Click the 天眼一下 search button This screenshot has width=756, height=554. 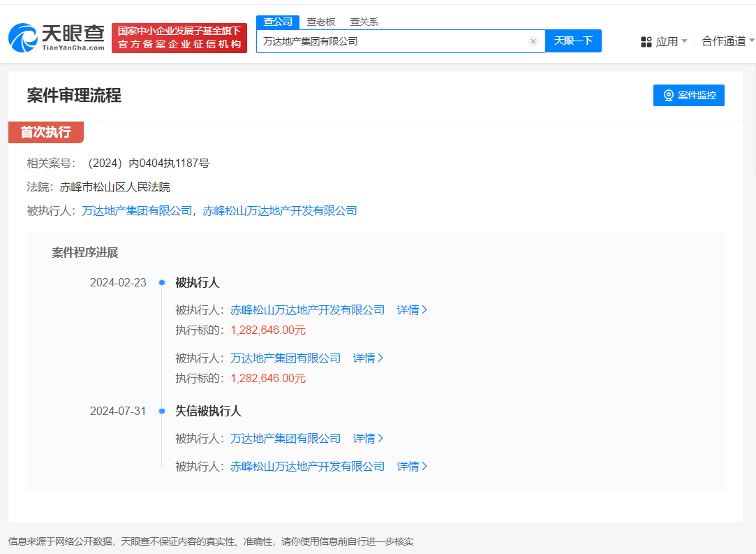[x=573, y=41]
